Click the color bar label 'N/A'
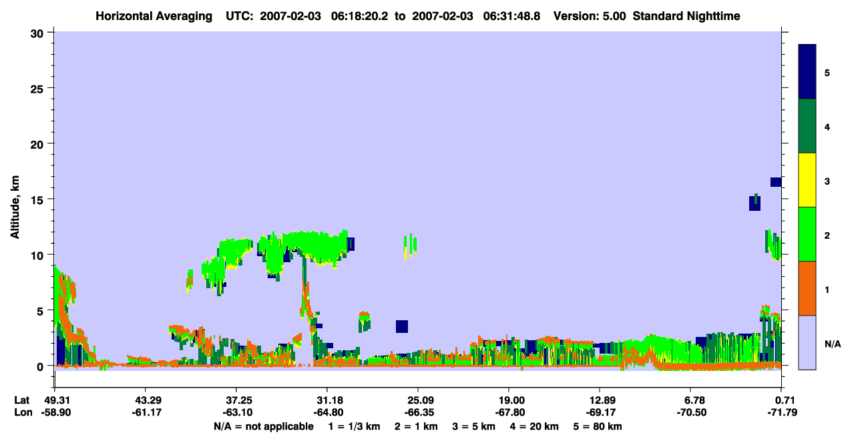 [x=832, y=344]
